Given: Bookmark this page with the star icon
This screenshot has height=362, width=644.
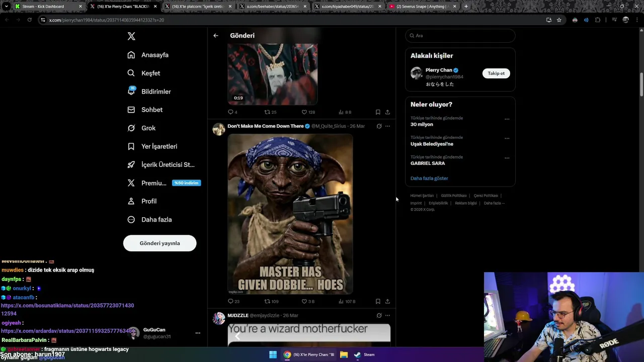Looking at the screenshot, I should point(559,20).
